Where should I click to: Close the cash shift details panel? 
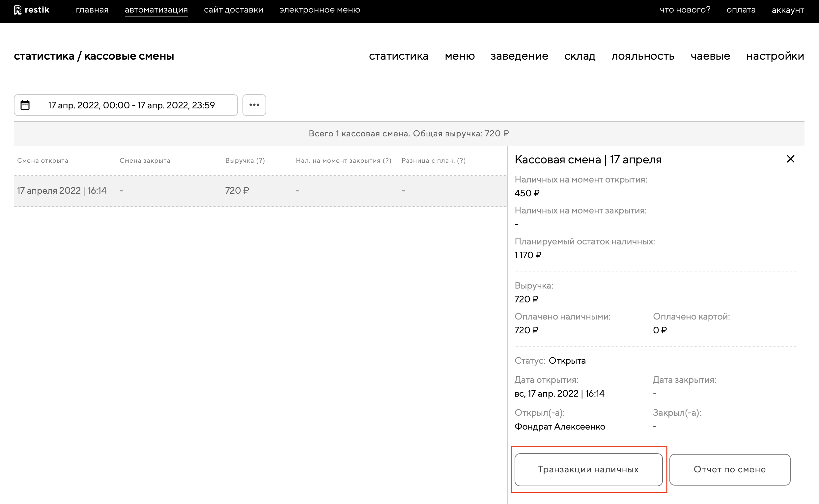(790, 159)
